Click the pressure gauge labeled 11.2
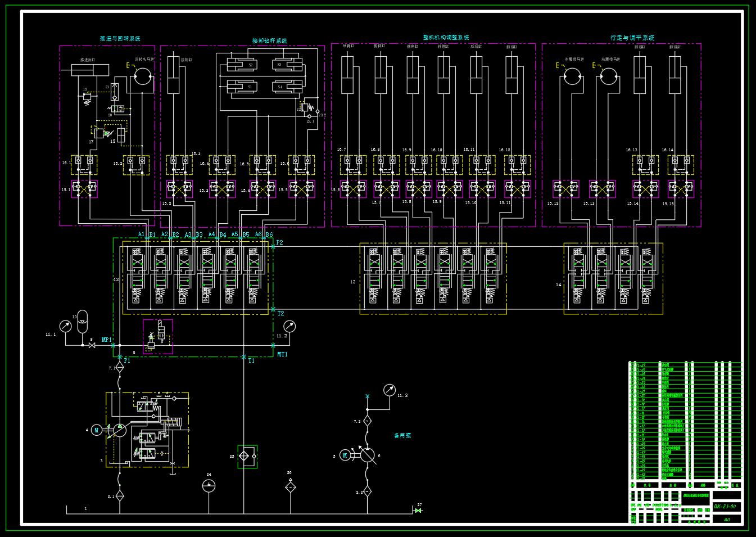Screen dimensions: 756x537 pyautogui.click(x=289, y=326)
